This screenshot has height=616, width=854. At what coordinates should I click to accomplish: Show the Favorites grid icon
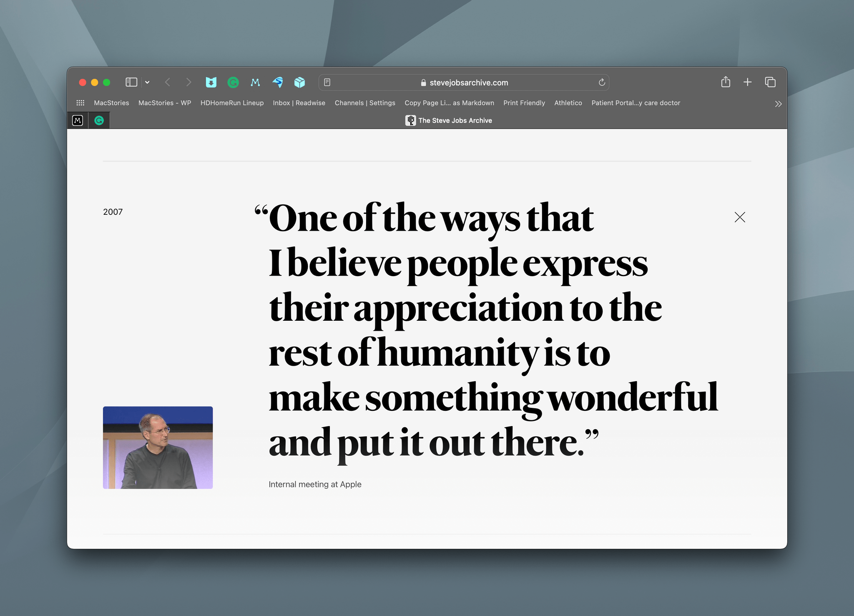click(x=80, y=103)
